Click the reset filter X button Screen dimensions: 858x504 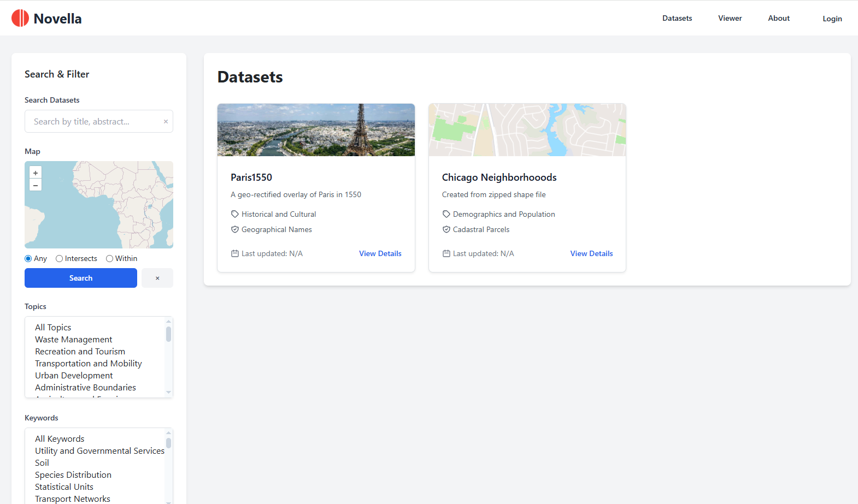157,278
